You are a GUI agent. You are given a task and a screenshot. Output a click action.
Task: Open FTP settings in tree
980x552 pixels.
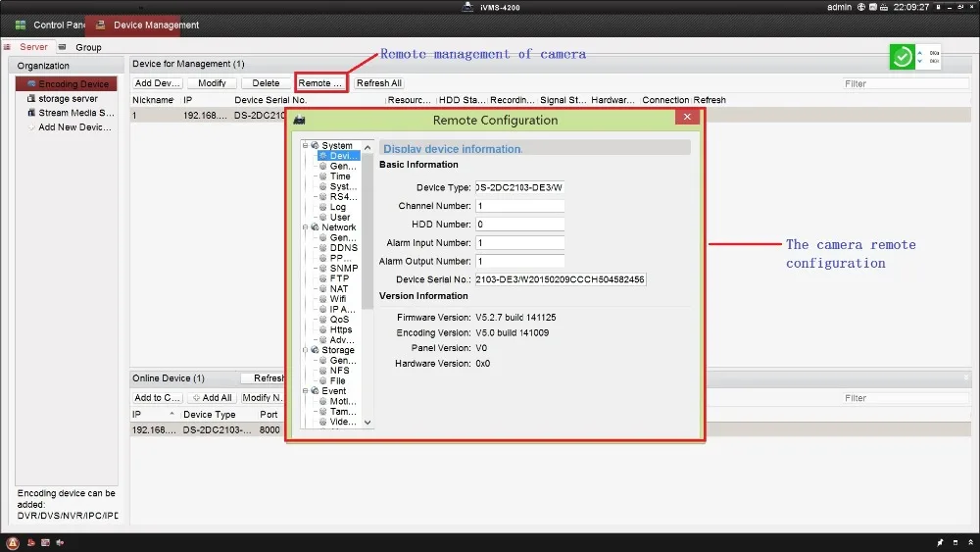coord(334,278)
